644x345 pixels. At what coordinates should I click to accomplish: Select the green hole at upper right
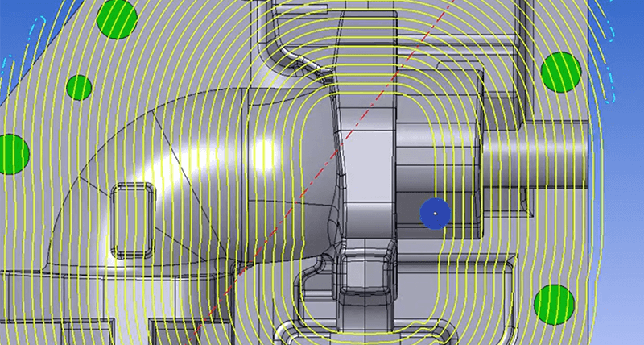point(561,73)
